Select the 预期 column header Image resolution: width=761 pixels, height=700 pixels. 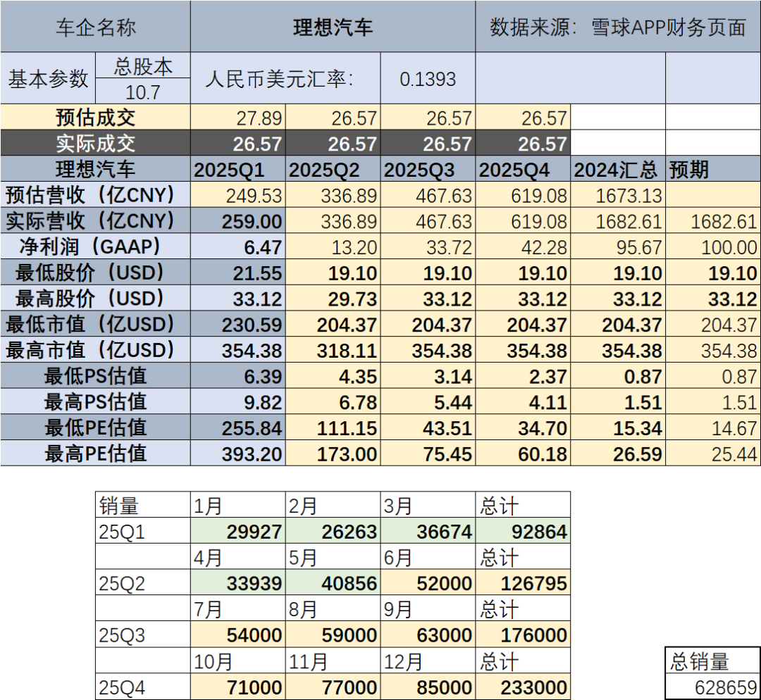(x=713, y=169)
